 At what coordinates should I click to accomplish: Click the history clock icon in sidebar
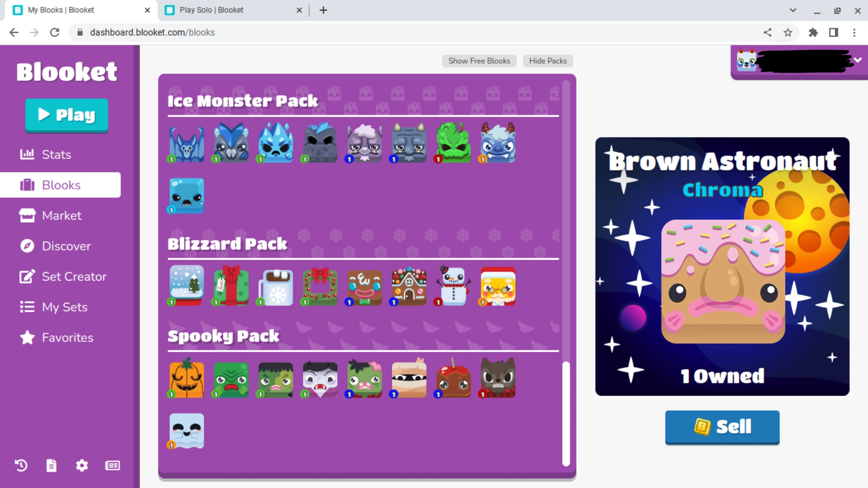pos(21,465)
